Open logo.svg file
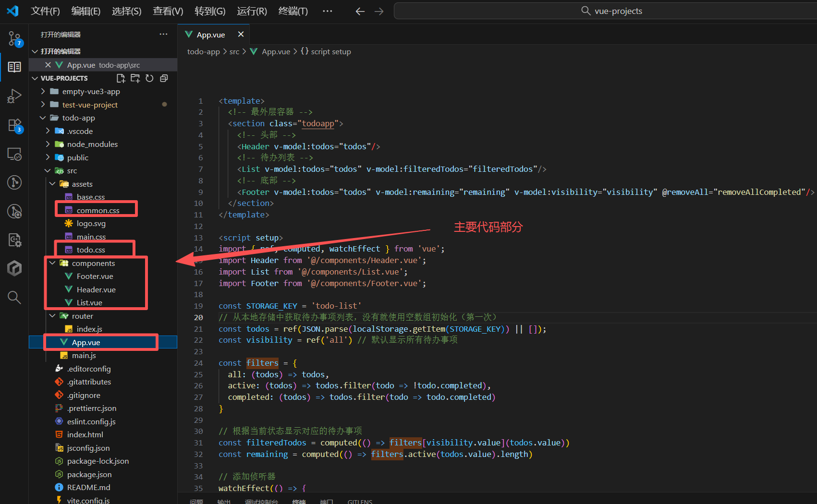This screenshot has height=504, width=817. point(91,223)
